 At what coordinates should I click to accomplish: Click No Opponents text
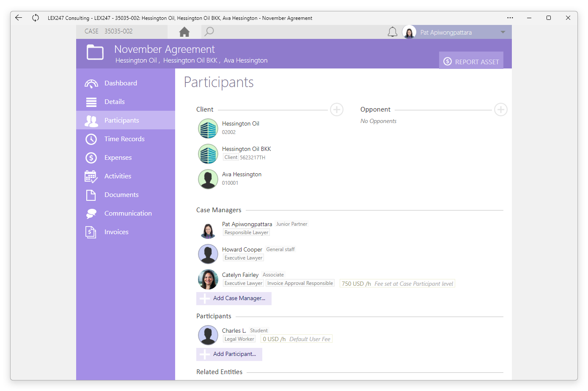[379, 121]
